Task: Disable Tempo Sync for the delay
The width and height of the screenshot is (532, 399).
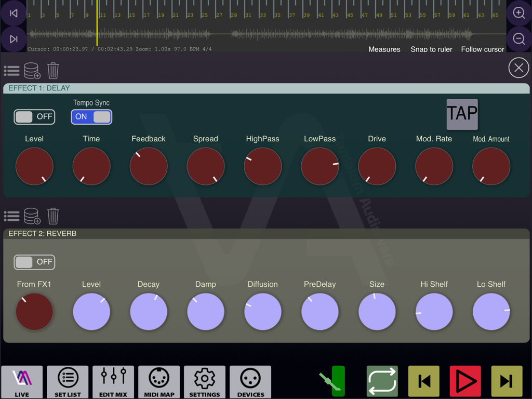Action: [91, 117]
